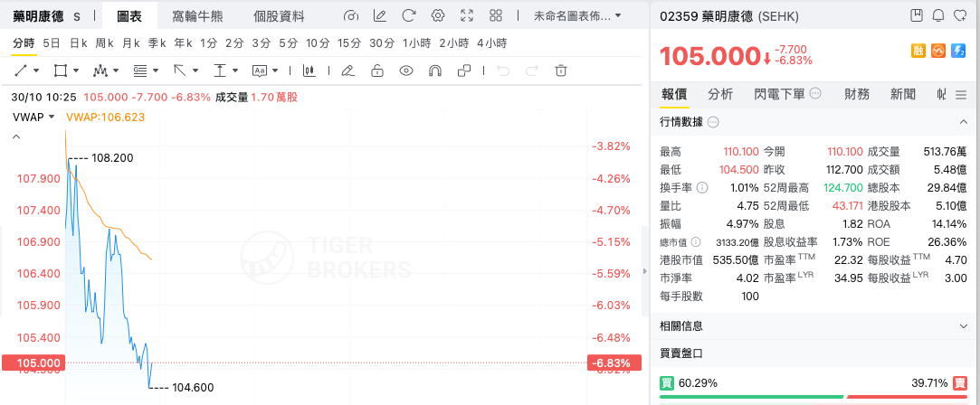Click the orange chart-circle badge icon

(x=938, y=52)
